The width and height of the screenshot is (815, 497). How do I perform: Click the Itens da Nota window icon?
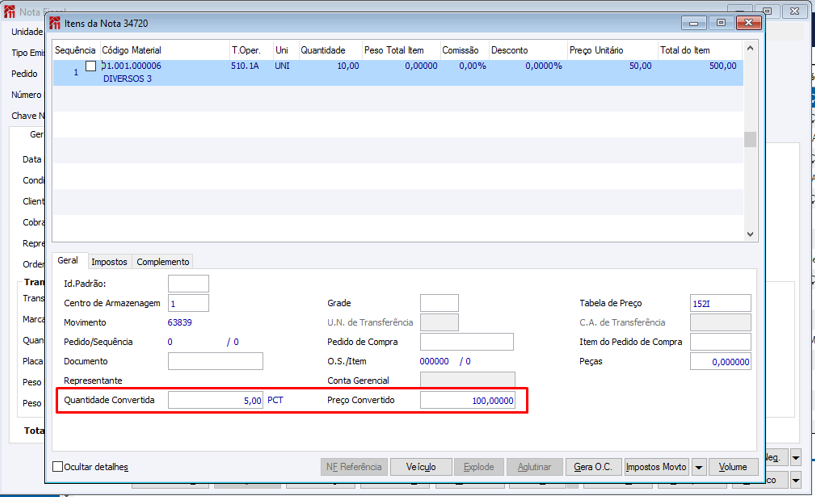click(55, 23)
